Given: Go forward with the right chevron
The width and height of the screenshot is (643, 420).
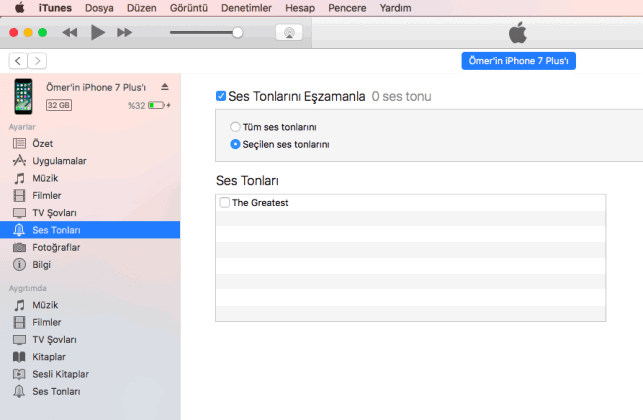Looking at the screenshot, I should 37,61.
